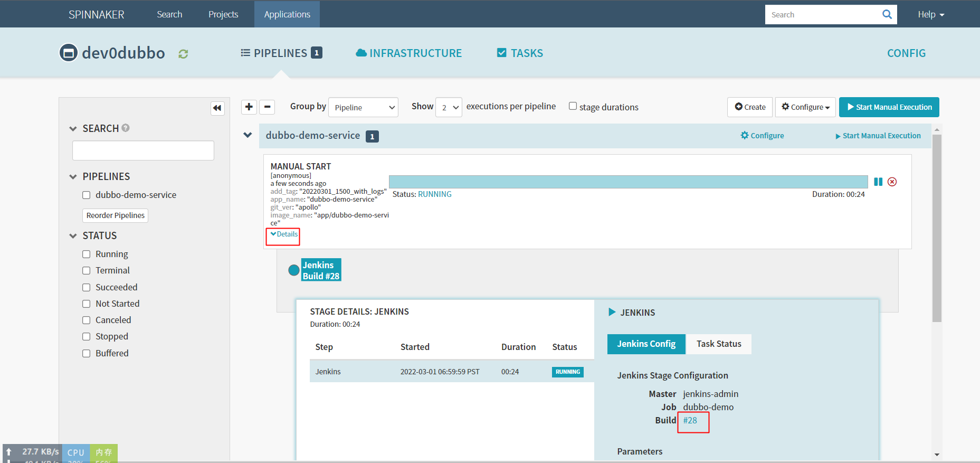Check the Succeeded status filter
The width and height of the screenshot is (980, 463).
[x=87, y=288]
